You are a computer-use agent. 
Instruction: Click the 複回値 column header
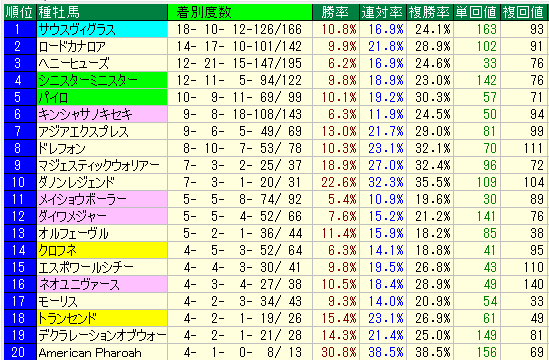tap(524, 13)
